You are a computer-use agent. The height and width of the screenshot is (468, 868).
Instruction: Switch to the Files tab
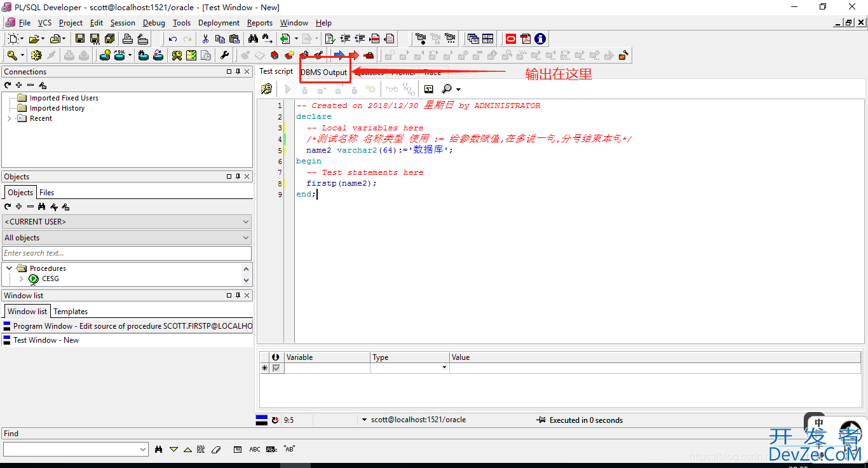point(46,193)
